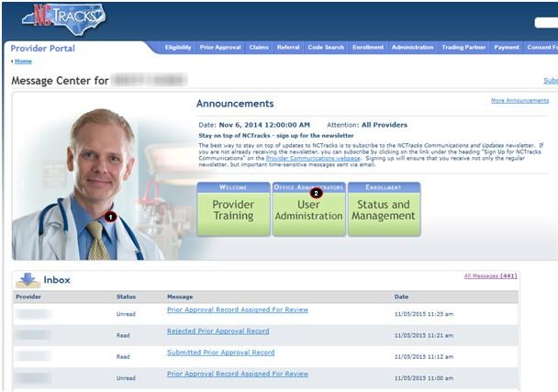Open the More Announcements link
The height and width of the screenshot is (392, 558).
click(x=519, y=100)
